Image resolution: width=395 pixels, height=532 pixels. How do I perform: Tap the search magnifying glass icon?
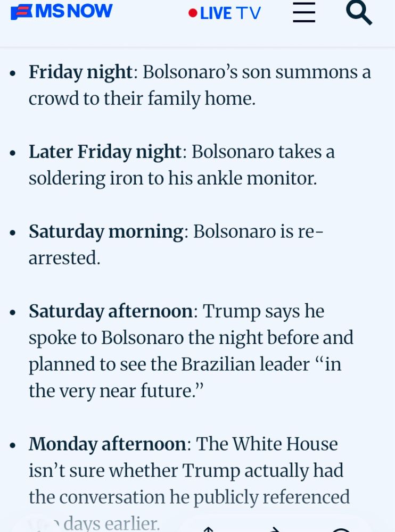coord(359,13)
